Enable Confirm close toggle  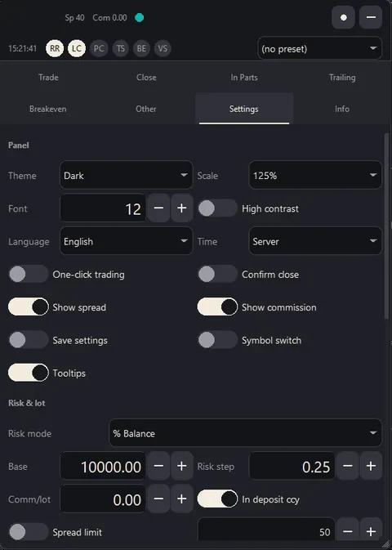point(217,274)
